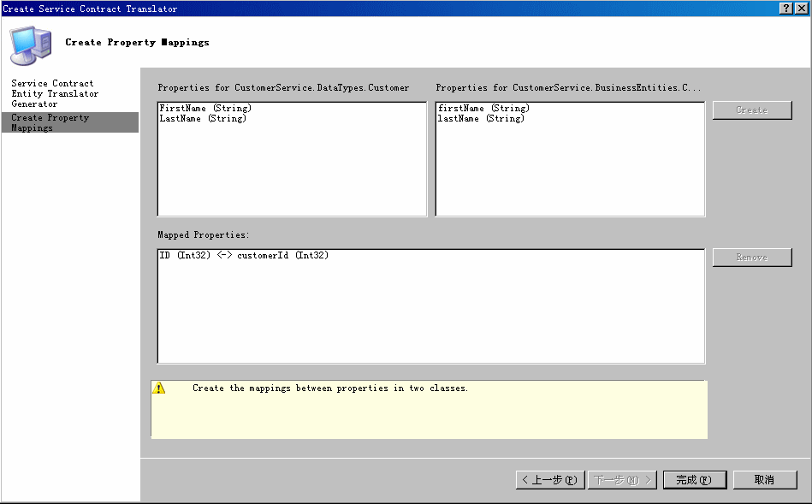
Task: Open Service Contract Entity Translator Generator step
Action: click(x=55, y=93)
